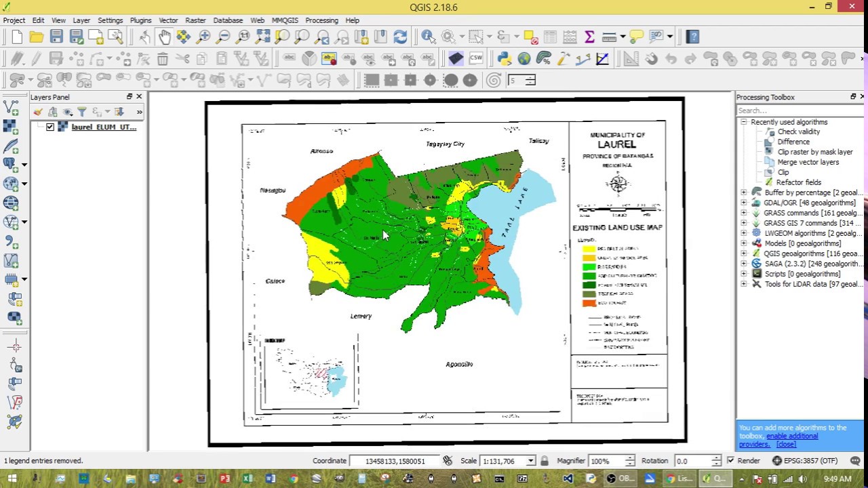This screenshot has height=488, width=868.
Task: Toggle the Render checkbox in status bar
Action: [730, 461]
